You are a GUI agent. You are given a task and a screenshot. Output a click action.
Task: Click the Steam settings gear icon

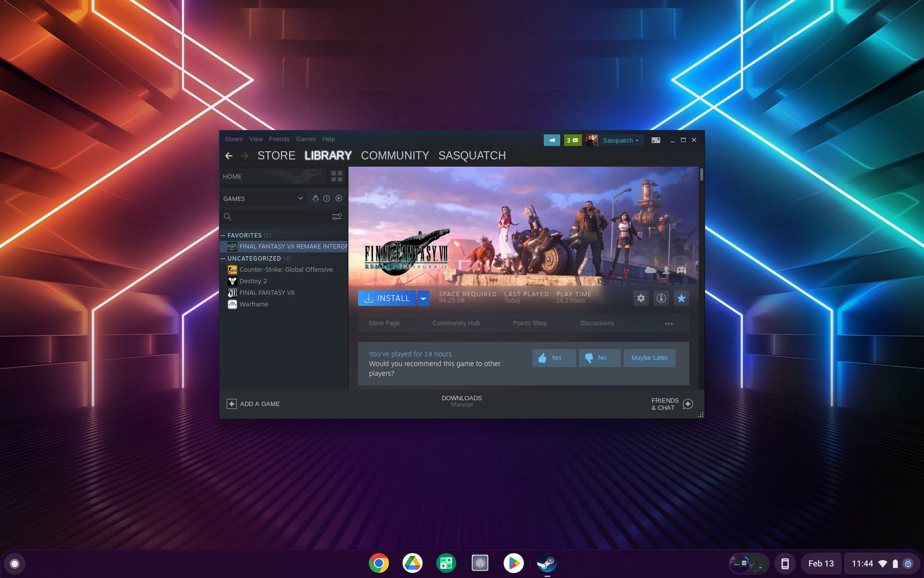(641, 298)
